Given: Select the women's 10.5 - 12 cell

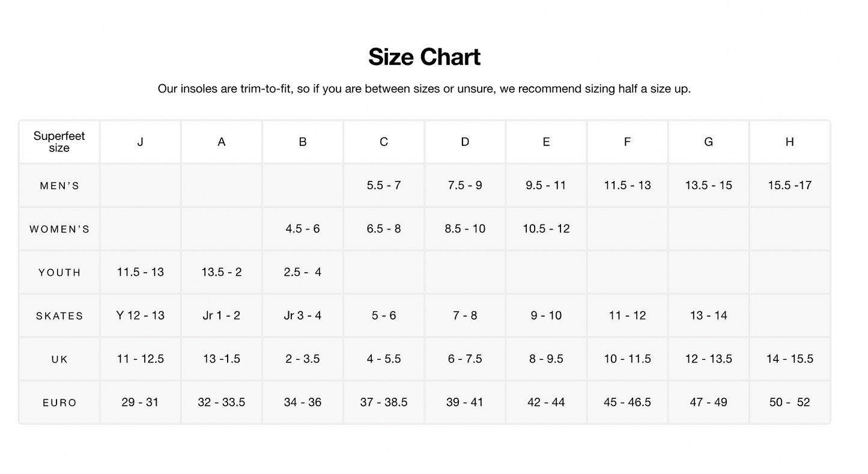Looking at the screenshot, I should point(546,229).
